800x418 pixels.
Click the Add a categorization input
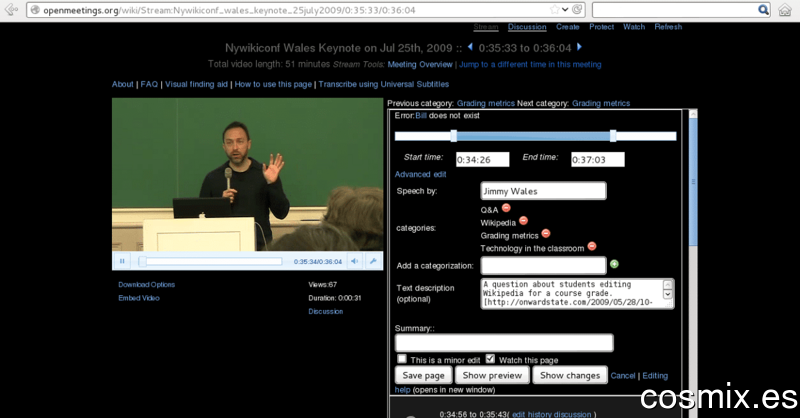[x=543, y=265]
